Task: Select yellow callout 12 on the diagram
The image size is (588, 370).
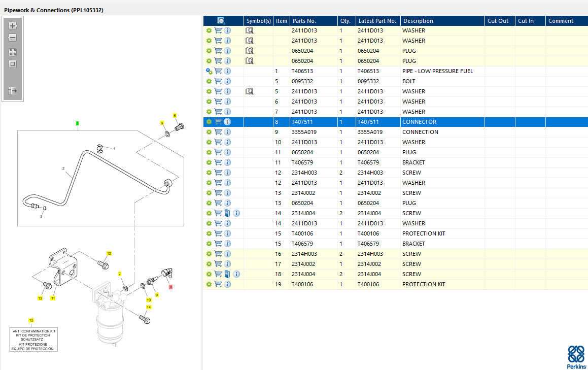Action: (109, 253)
